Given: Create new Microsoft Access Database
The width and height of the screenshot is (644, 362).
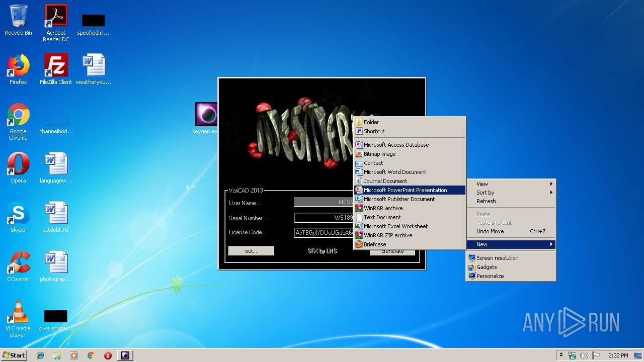Looking at the screenshot, I should tap(410, 145).
